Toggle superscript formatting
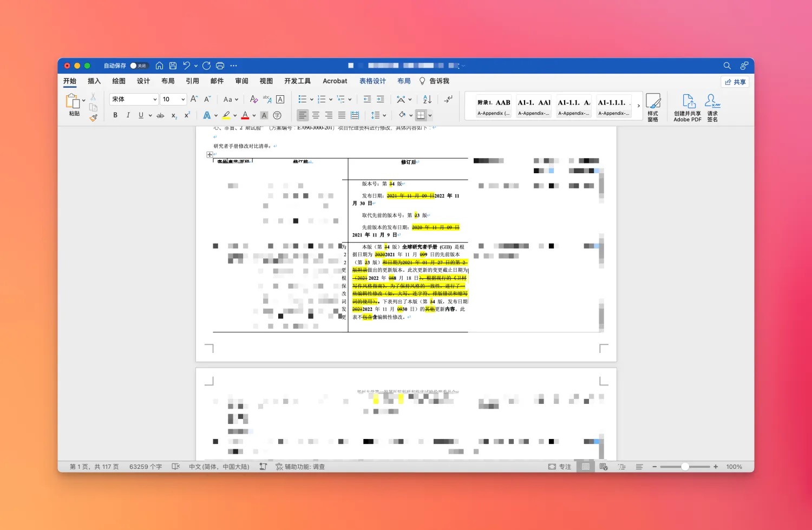Image resolution: width=812 pixels, height=530 pixels. (x=187, y=115)
